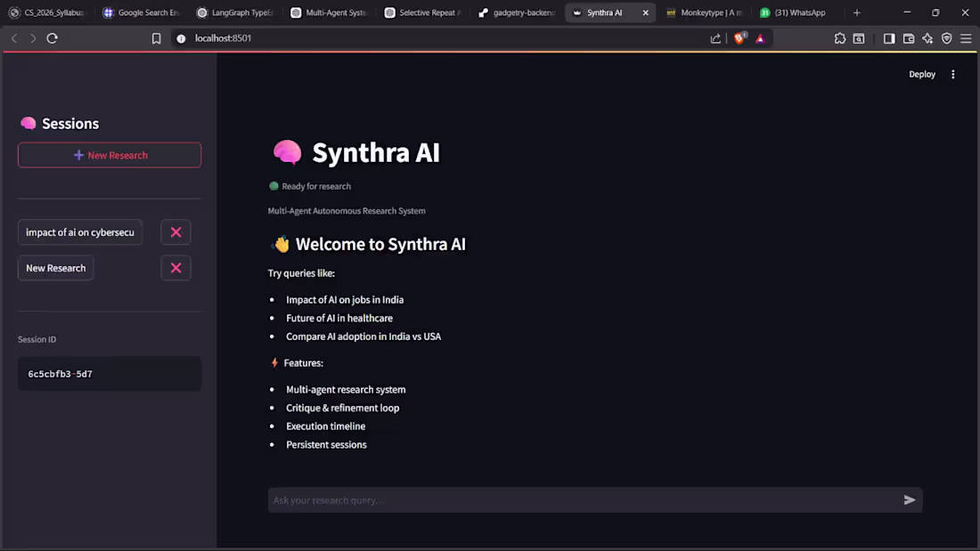Close the Synthra AI tab
Image resolution: width=980 pixels, height=551 pixels.
click(x=646, y=12)
